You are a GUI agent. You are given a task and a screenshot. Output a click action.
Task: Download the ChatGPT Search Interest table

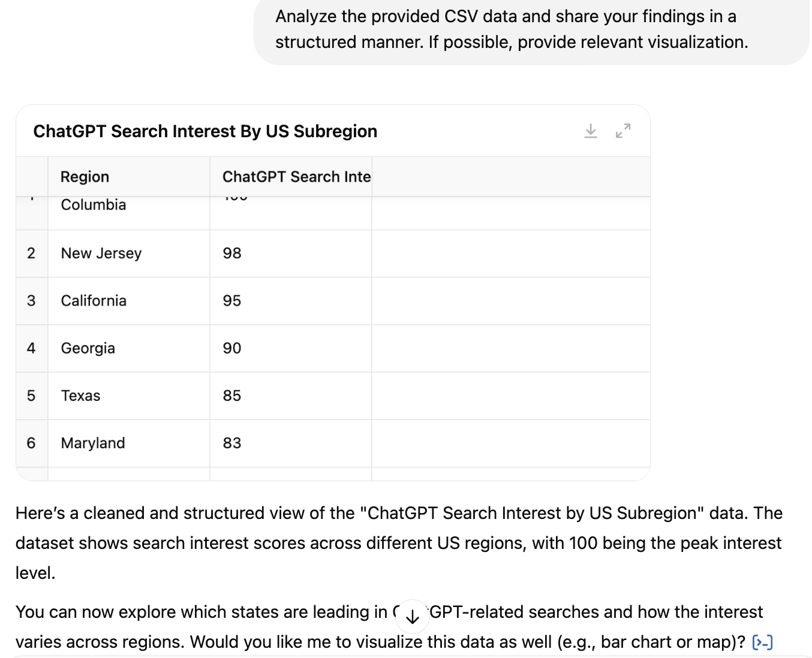pos(591,131)
